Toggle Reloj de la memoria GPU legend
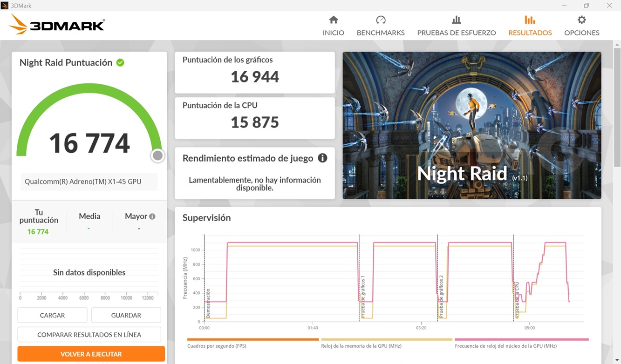The image size is (621, 364). tap(361, 346)
